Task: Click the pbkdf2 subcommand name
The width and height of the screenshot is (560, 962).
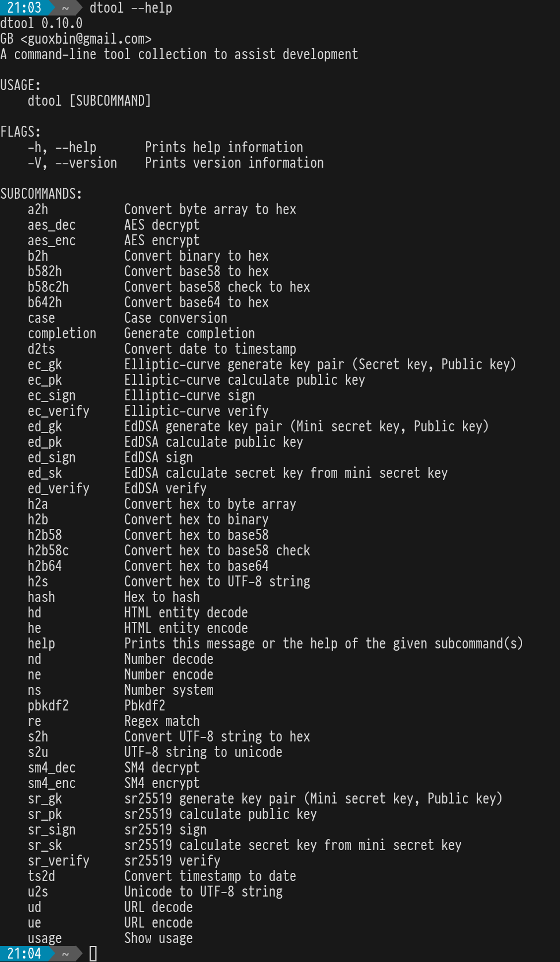Action: click(48, 706)
